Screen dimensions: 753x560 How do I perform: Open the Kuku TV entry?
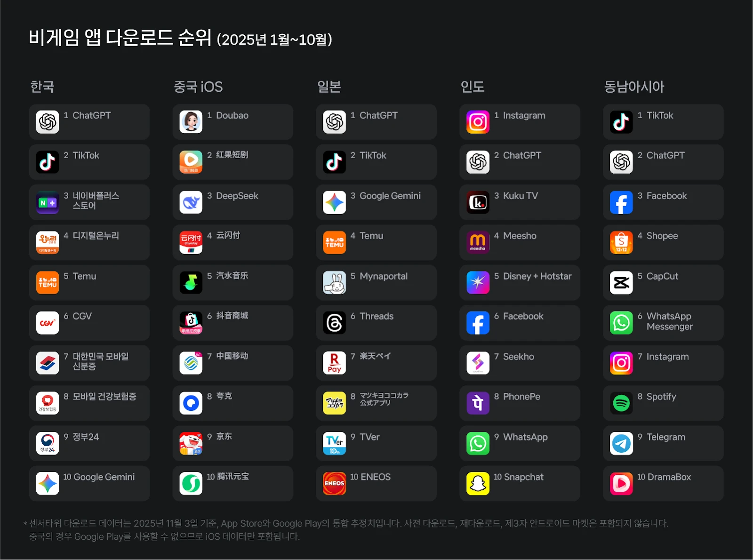(x=520, y=202)
